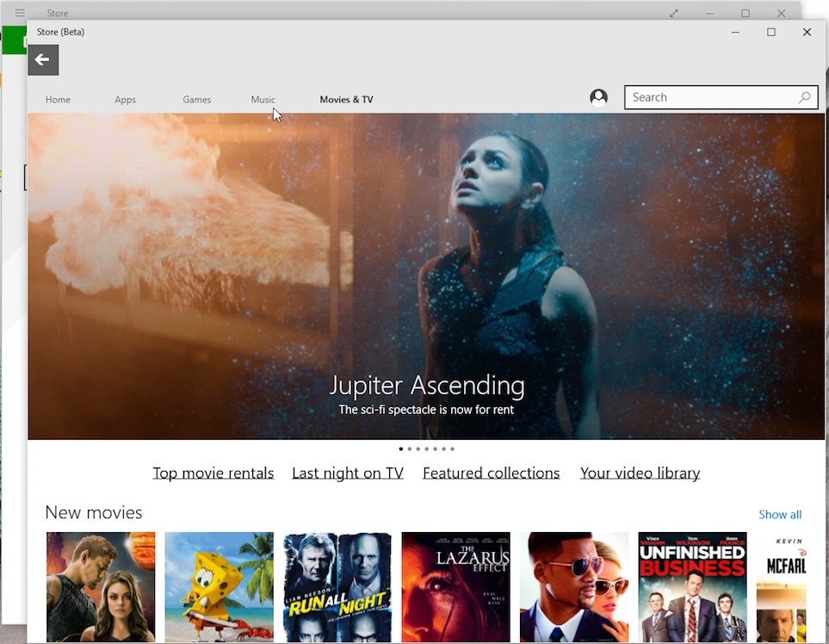The width and height of the screenshot is (829, 644).
Task: Open hamburger menu in background Store window
Action: [x=20, y=13]
